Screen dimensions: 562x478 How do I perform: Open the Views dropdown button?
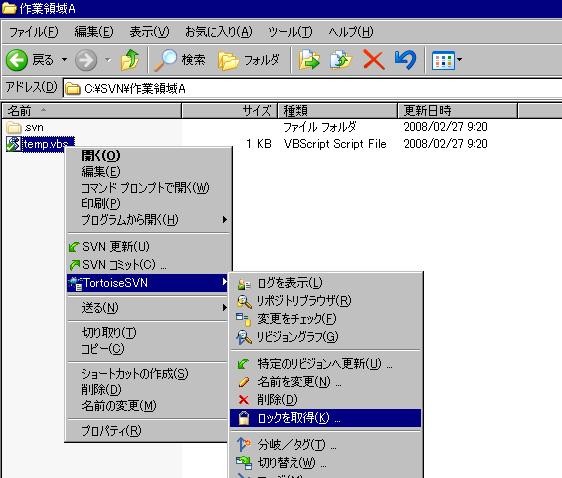(447, 60)
